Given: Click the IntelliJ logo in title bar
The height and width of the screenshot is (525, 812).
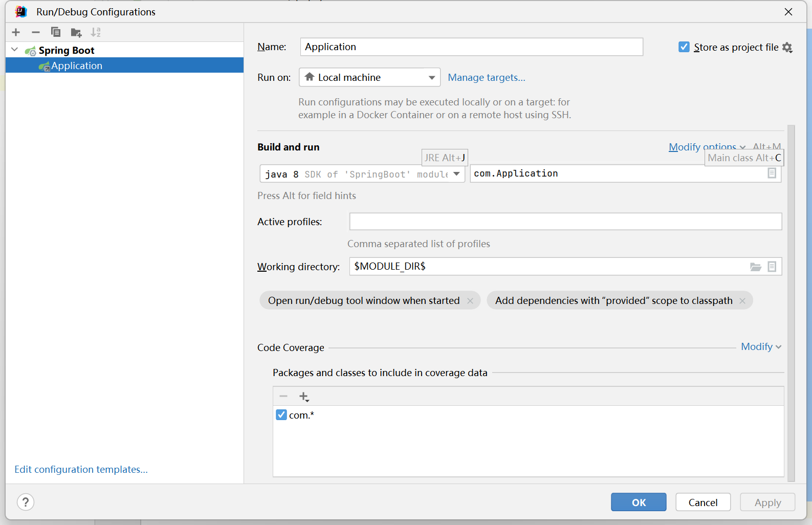Looking at the screenshot, I should coord(21,11).
